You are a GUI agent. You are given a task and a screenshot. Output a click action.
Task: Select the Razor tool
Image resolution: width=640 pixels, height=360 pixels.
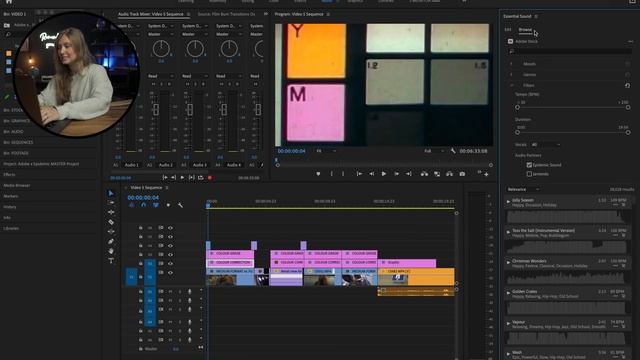(x=111, y=222)
